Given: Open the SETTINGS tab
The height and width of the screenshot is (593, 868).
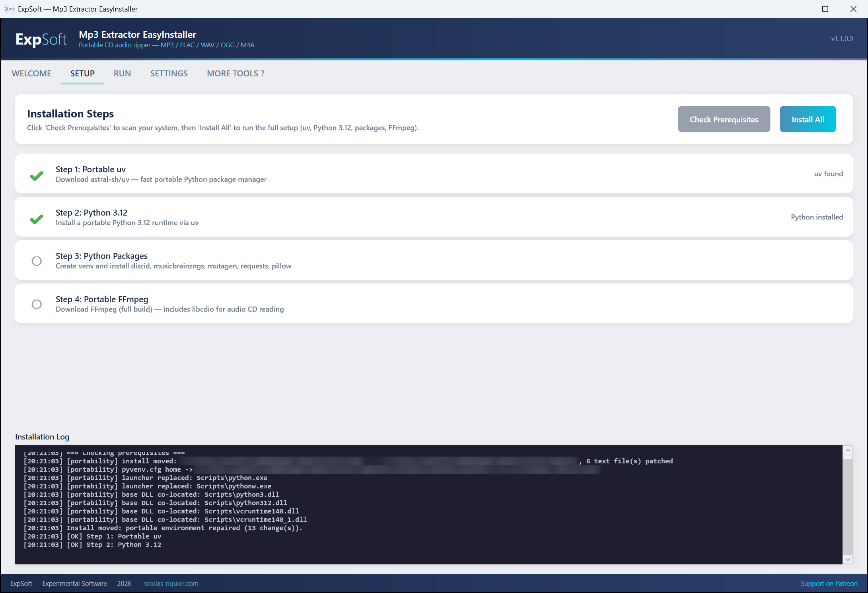Looking at the screenshot, I should tap(169, 74).
